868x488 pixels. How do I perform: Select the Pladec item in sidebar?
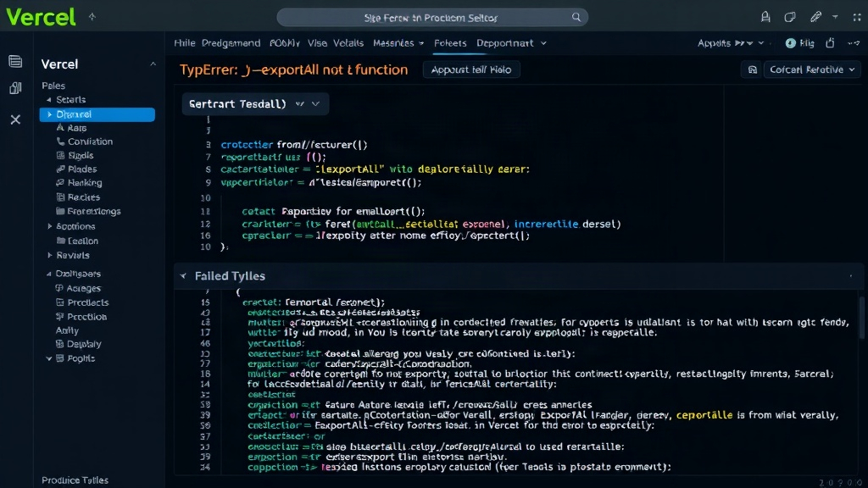click(x=76, y=169)
